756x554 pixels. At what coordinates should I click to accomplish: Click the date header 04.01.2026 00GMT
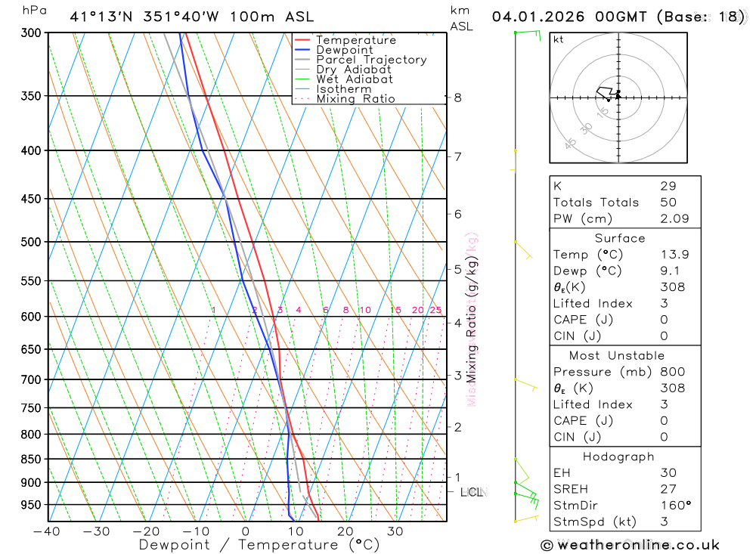click(569, 17)
